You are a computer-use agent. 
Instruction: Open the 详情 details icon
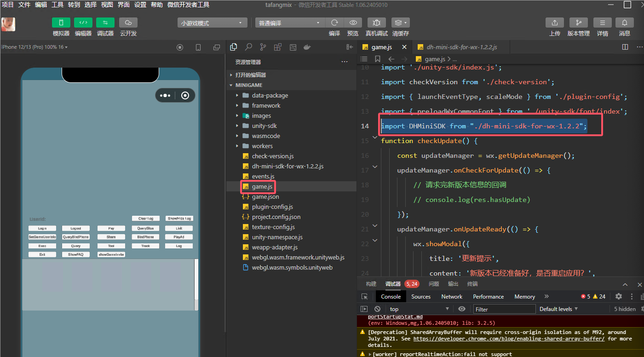[602, 23]
